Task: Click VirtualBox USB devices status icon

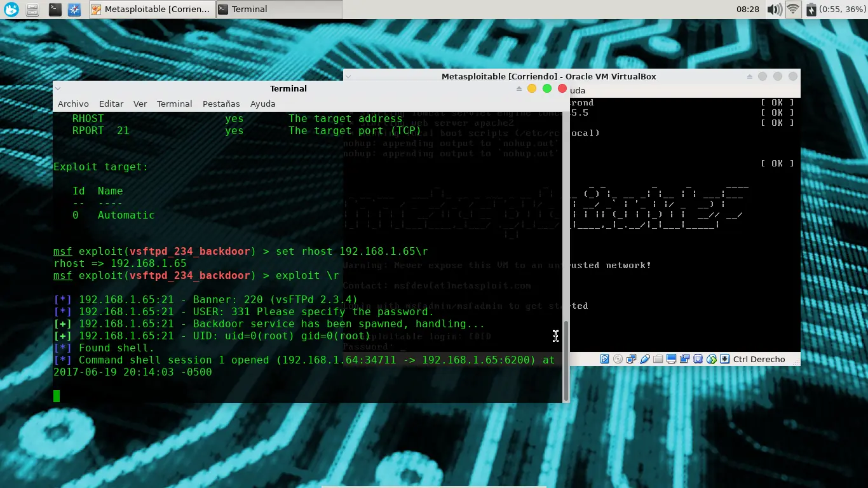Action: [x=644, y=359]
